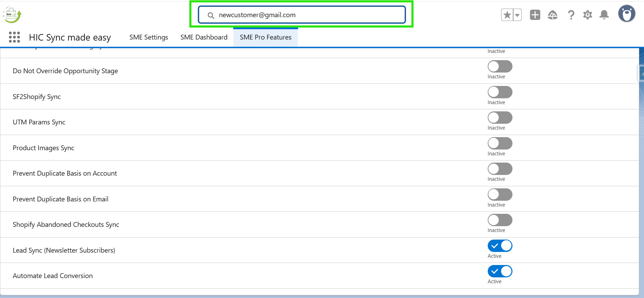The height and width of the screenshot is (298, 644).
Task: Toggle Prevent Duplicate Basis on Email
Action: tap(500, 195)
